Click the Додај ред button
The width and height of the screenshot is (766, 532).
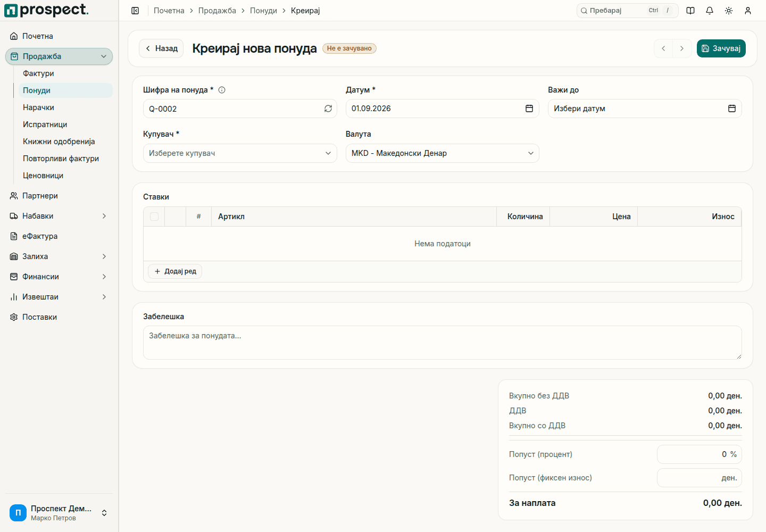point(175,271)
